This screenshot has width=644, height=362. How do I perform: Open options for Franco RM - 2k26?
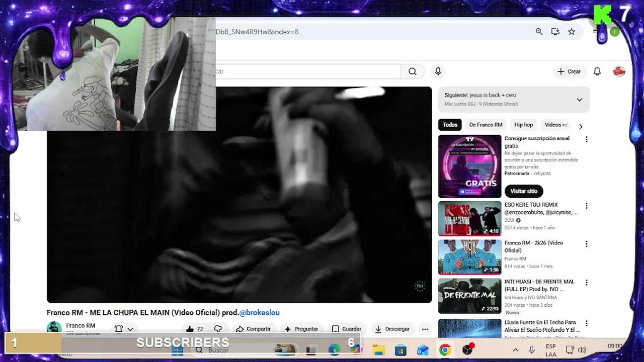point(586,244)
